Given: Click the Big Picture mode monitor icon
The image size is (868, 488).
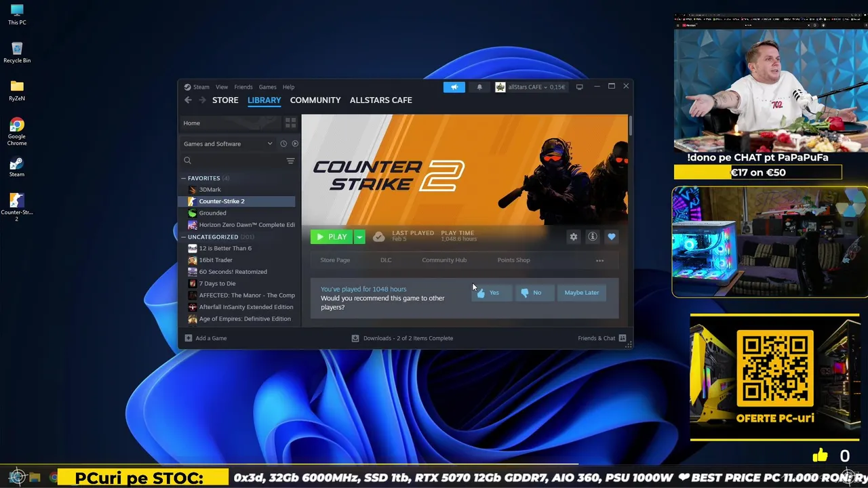Looking at the screenshot, I should pos(579,87).
